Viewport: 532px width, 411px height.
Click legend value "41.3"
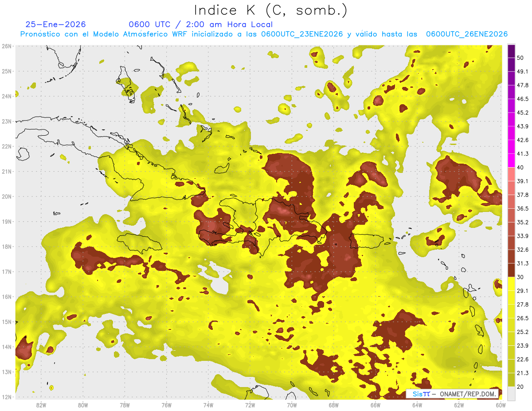[523, 154]
